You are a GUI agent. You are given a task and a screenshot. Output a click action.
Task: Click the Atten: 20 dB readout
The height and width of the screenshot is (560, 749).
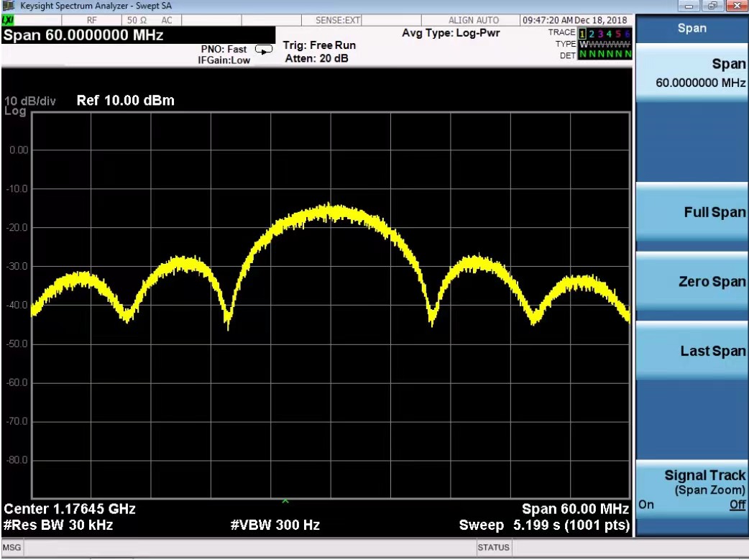pyautogui.click(x=316, y=58)
